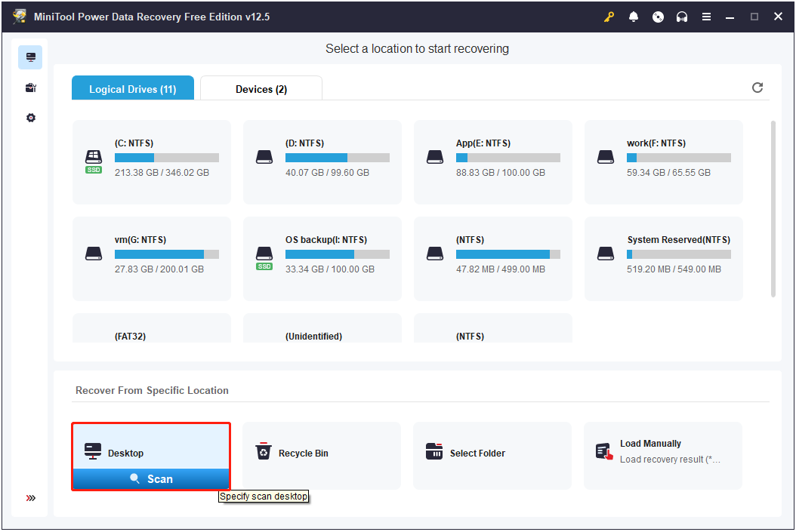Click the MiniTool app logo in title bar
Image resolution: width=796 pixels, height=532 pixels.
click(20, 17)
